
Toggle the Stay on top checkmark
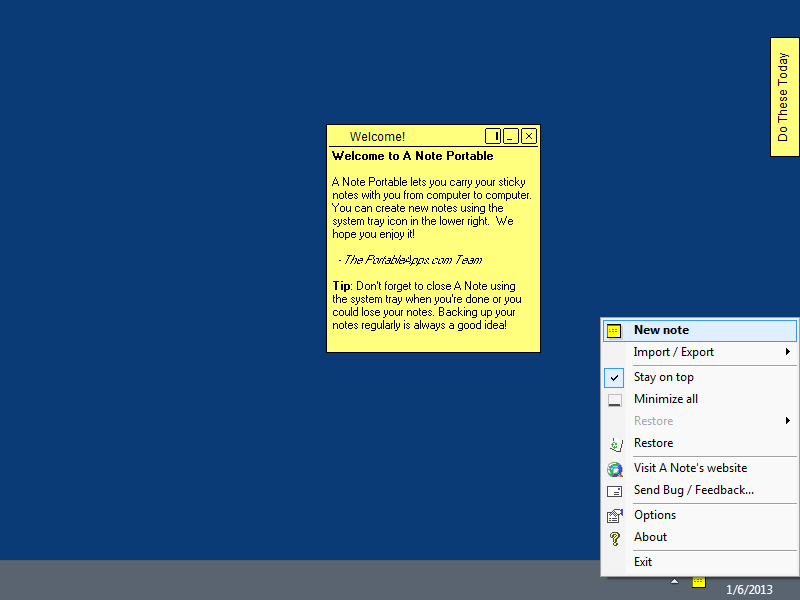point(615,378)
